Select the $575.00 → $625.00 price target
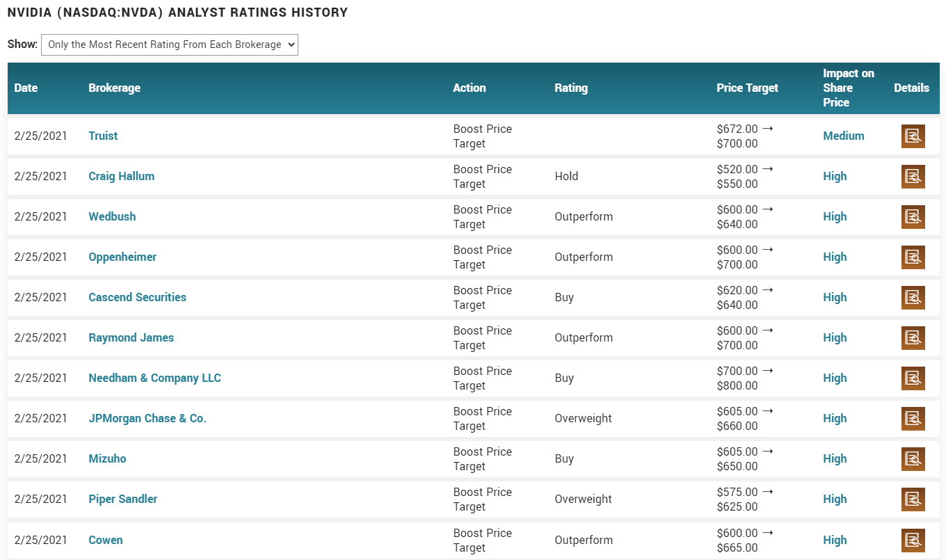946x560 pixels. [745, 499]
